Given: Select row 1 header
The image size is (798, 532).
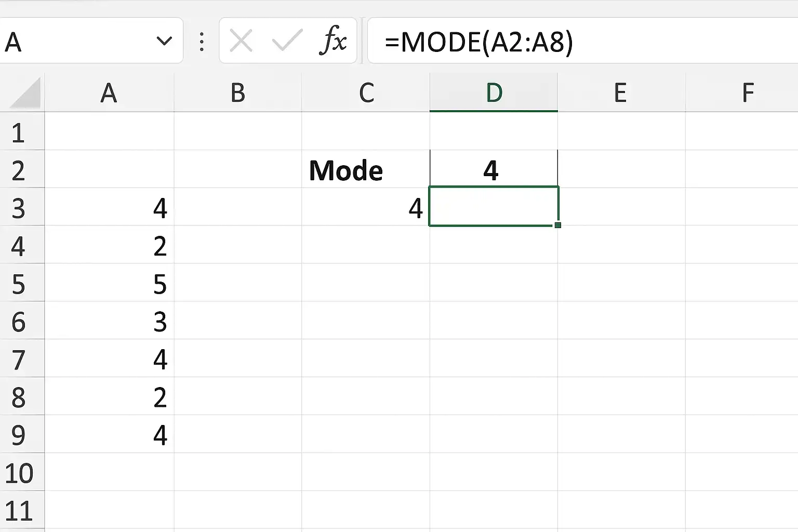Looking at the screenshot, I should point(19,132).
